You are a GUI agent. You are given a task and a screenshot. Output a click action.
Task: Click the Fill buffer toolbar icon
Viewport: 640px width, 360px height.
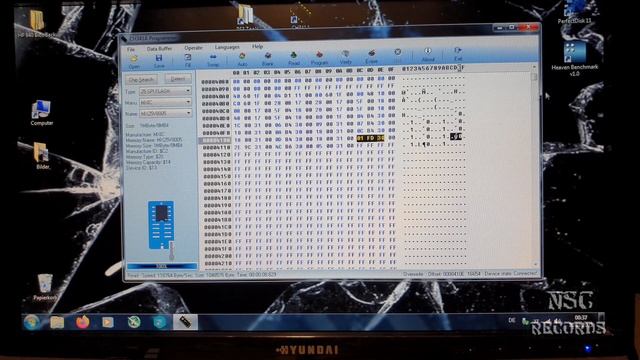tap(187, 60)
